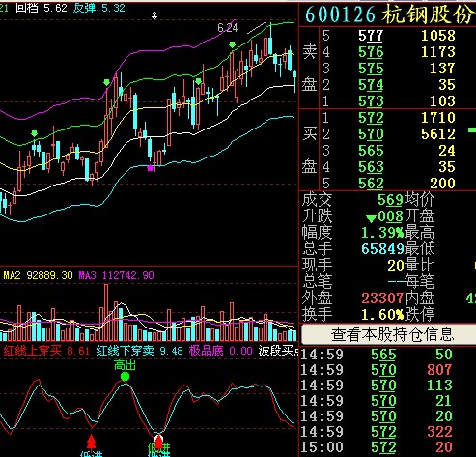Select the 15:00 closing trade tick row

click(377, 447)
